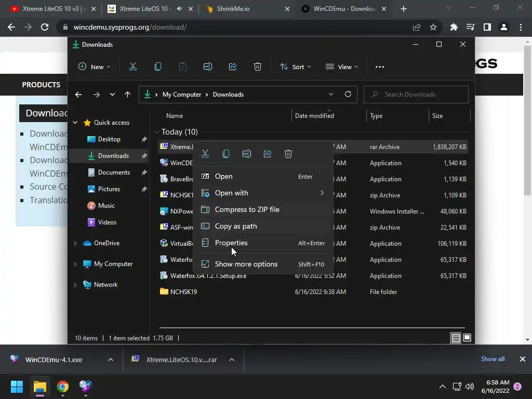532x399 pixels.
Task: Bookmark this page with star icon
Action: (x=433, y=27)
